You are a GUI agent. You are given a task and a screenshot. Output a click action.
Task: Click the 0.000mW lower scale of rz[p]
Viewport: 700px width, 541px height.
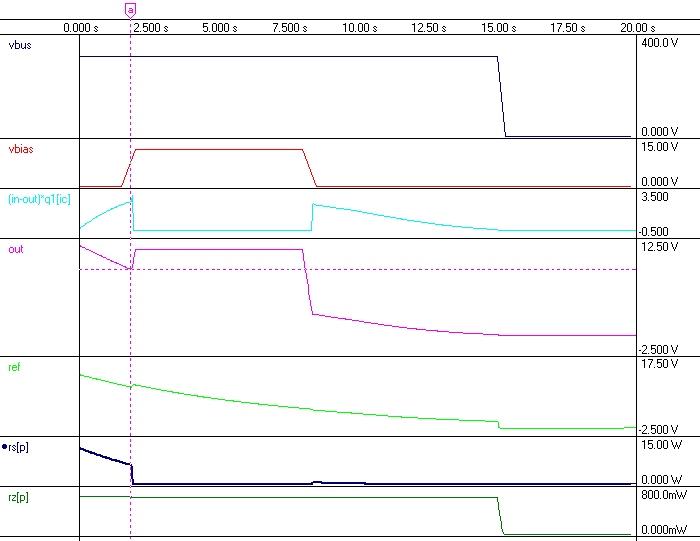[664, 530]
